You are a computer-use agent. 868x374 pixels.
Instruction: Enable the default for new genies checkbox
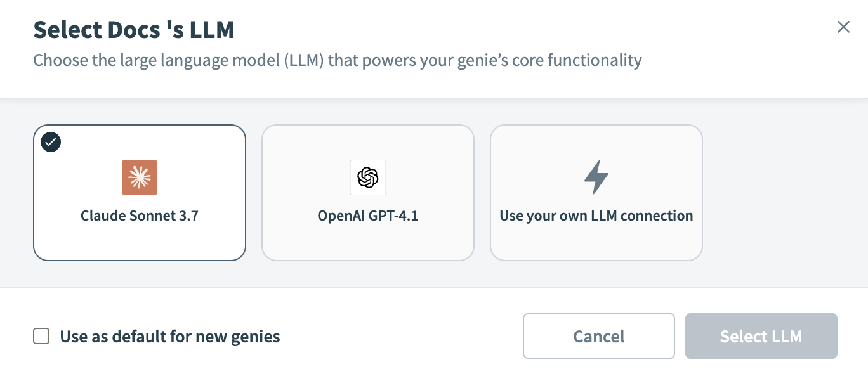[41, 336]
